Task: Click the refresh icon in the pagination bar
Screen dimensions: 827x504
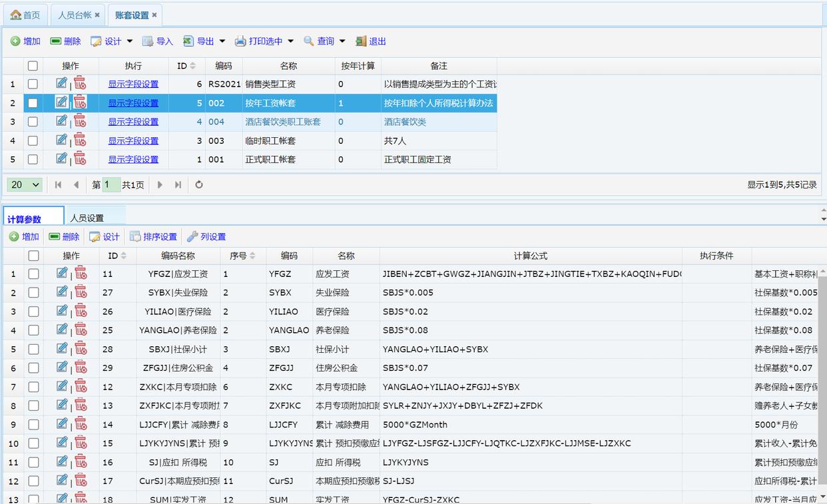Action: click(198, 185)
